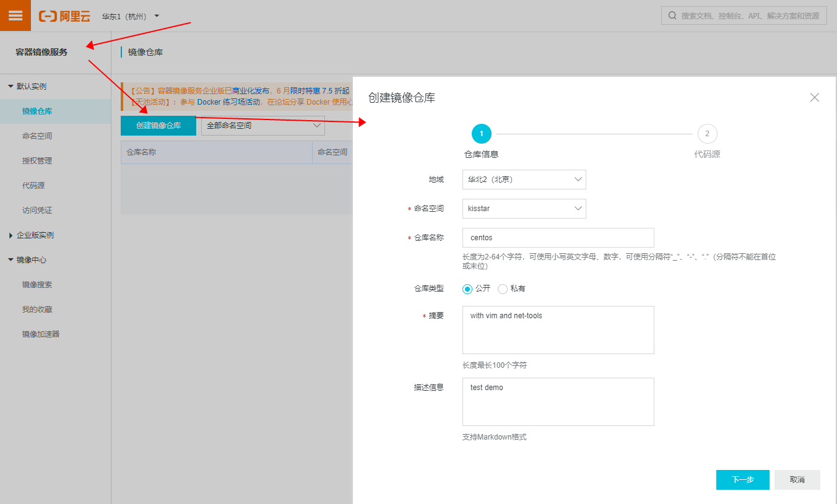Open the hamburger main menu

tap(15, 15)
